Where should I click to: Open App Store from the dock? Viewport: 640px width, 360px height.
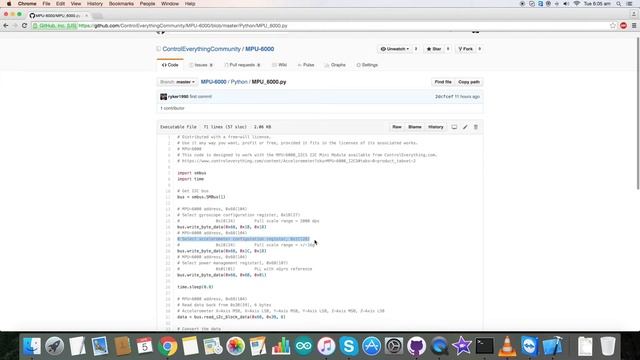(371, 346)
